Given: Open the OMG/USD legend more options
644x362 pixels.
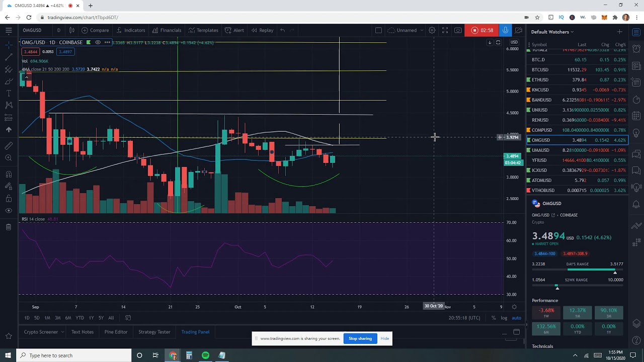Looking at the screenshot, I should pos(107,42).
